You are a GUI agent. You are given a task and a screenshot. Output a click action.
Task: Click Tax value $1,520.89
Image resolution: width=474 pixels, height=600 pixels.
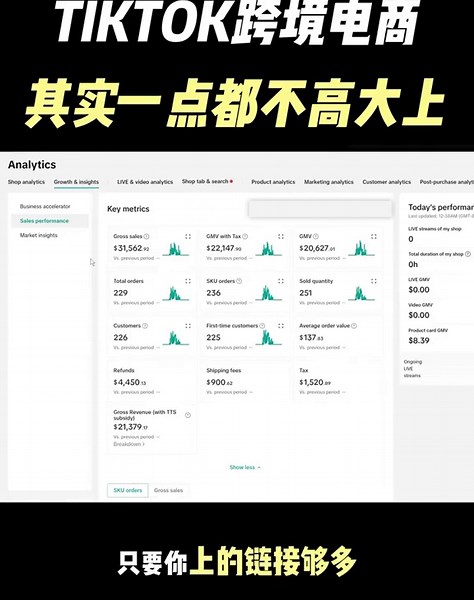click(315, 382)
